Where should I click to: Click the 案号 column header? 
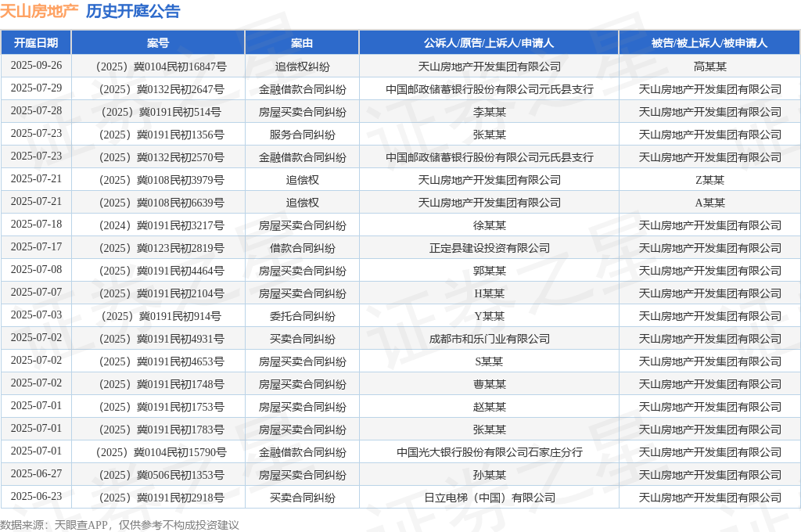coord(158,43)
